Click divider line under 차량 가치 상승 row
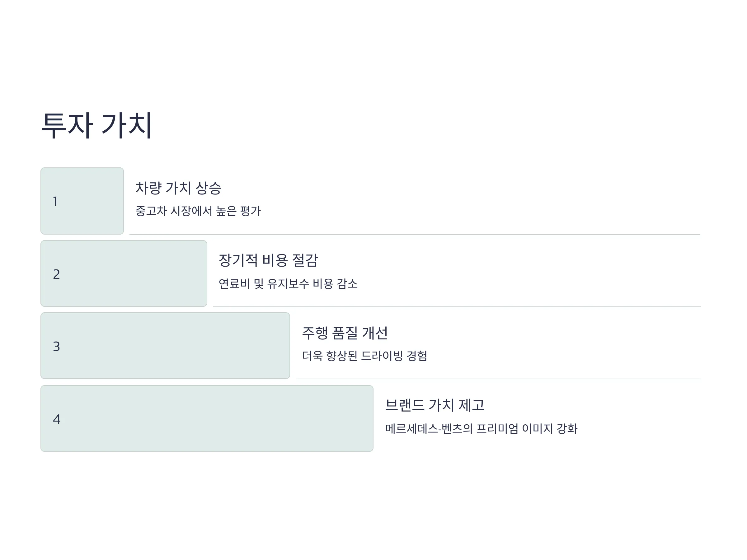747x560 pixels. 415,235
